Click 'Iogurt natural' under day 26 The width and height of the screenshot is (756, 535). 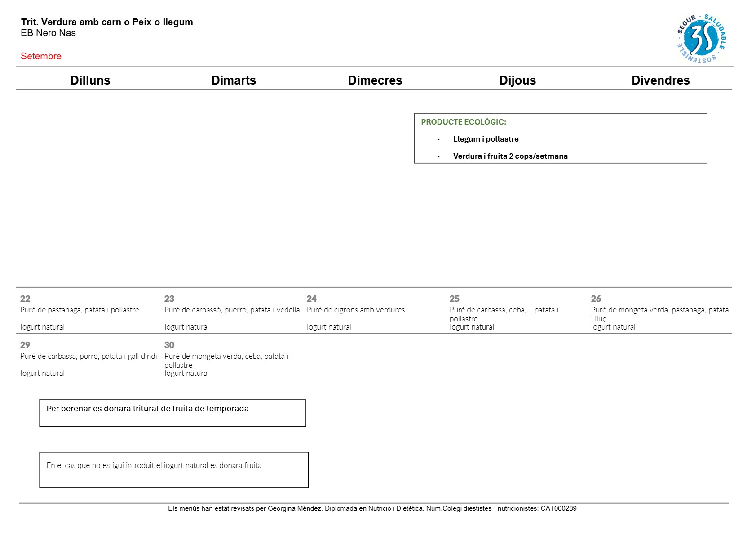(613, 327)
